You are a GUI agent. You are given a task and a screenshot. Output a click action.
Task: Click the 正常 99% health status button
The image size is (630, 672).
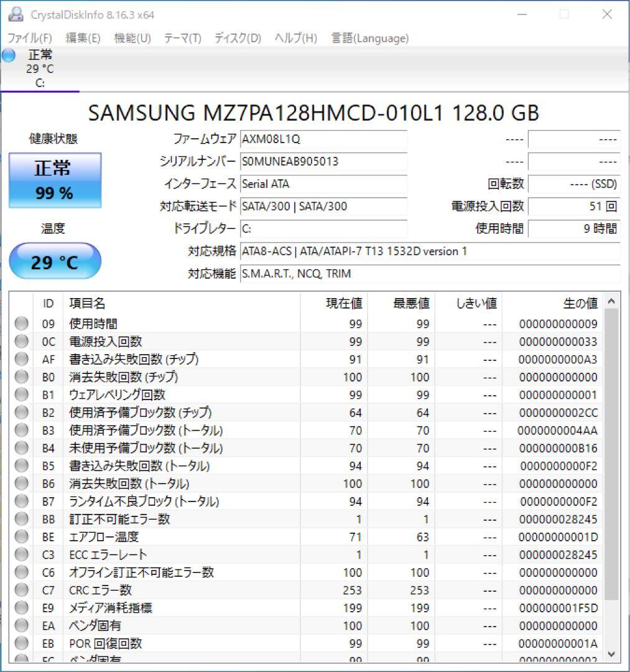click(54, 180)
